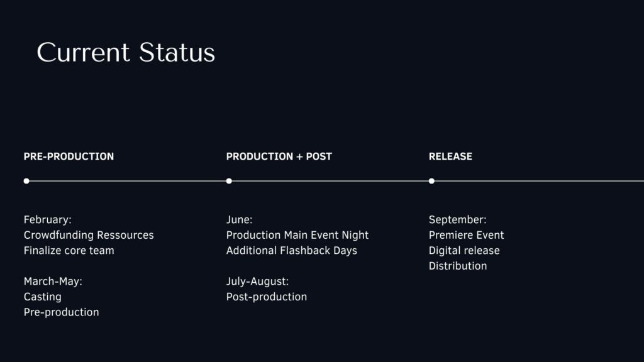Image resolution: width=644 pixels, height=362 pixels.
Task: Click the RELEASE phase heading
Action: [x=450, y=156]
